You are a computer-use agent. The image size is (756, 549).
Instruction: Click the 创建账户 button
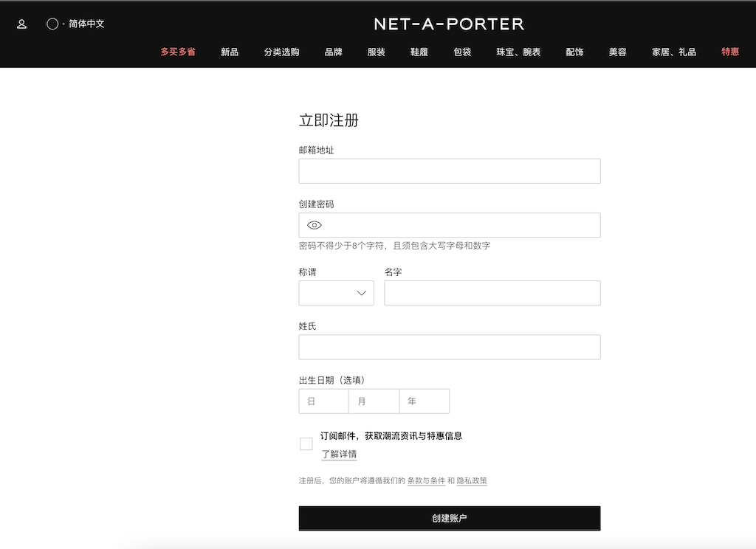450,519
